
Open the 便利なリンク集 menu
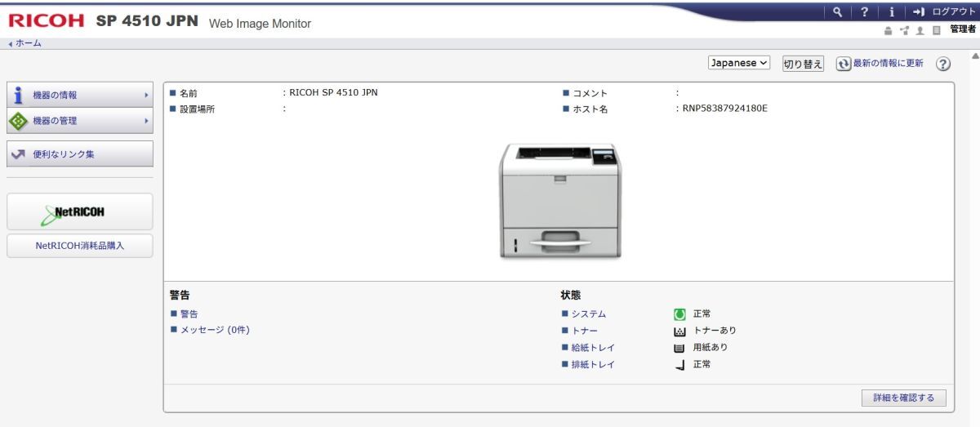pyautogui.click(x=80, y=153)
